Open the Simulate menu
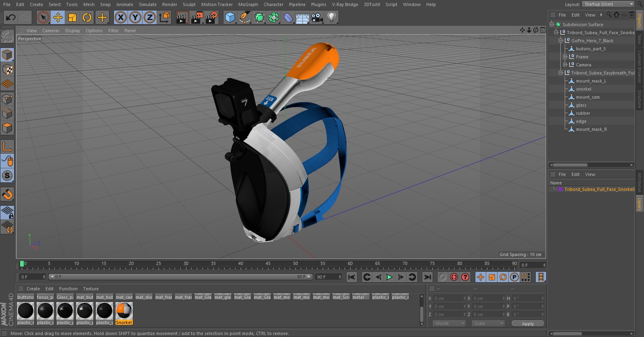 tap(148, 4)
